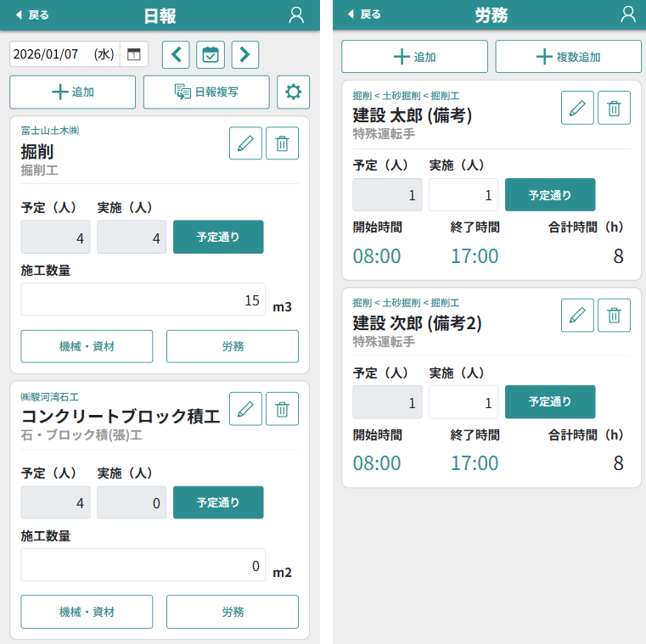
Task: Edit the コンクリートブロック積工 entry
Action: (x=245, y=408)
